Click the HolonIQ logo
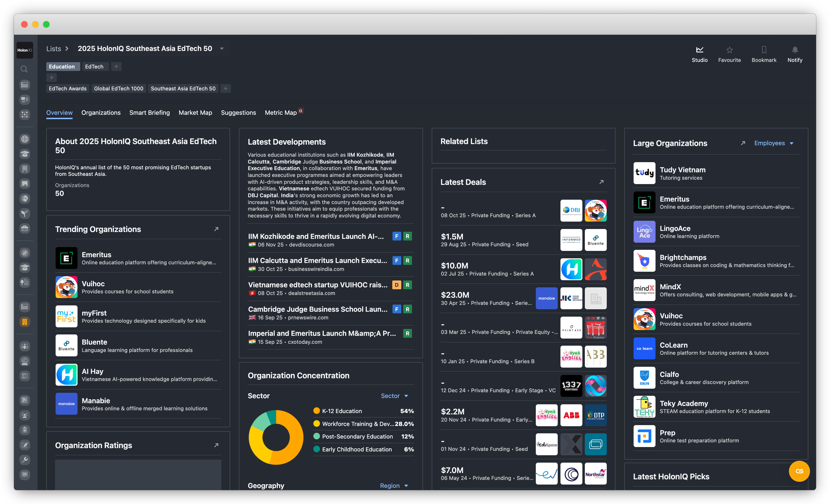Screen dimensions: 830x504 (25, 50)
